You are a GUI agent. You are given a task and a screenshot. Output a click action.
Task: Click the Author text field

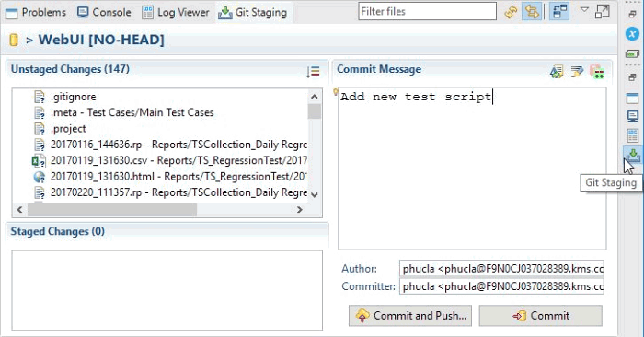point(501,269)
